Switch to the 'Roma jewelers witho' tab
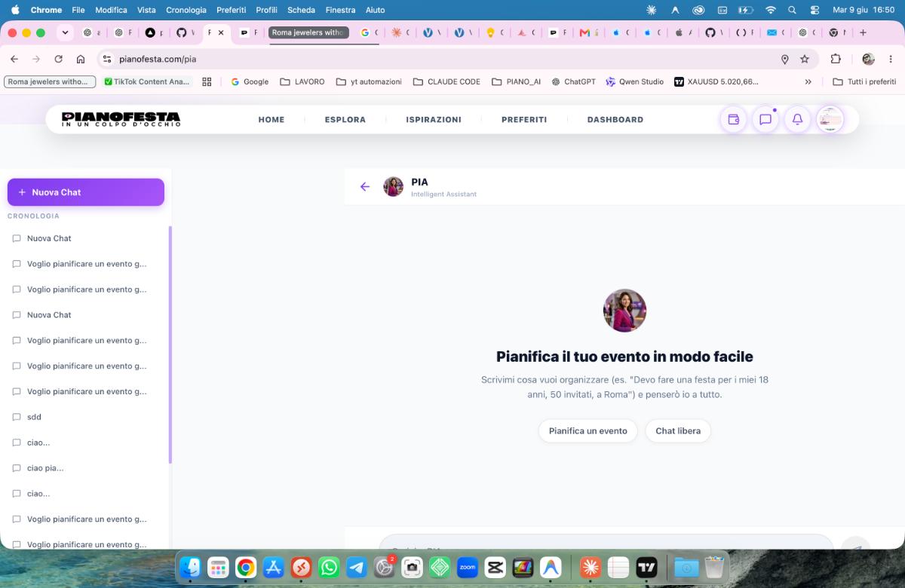Image resolution: width=905 pixels, height=588 pixels. pos(308,32)
